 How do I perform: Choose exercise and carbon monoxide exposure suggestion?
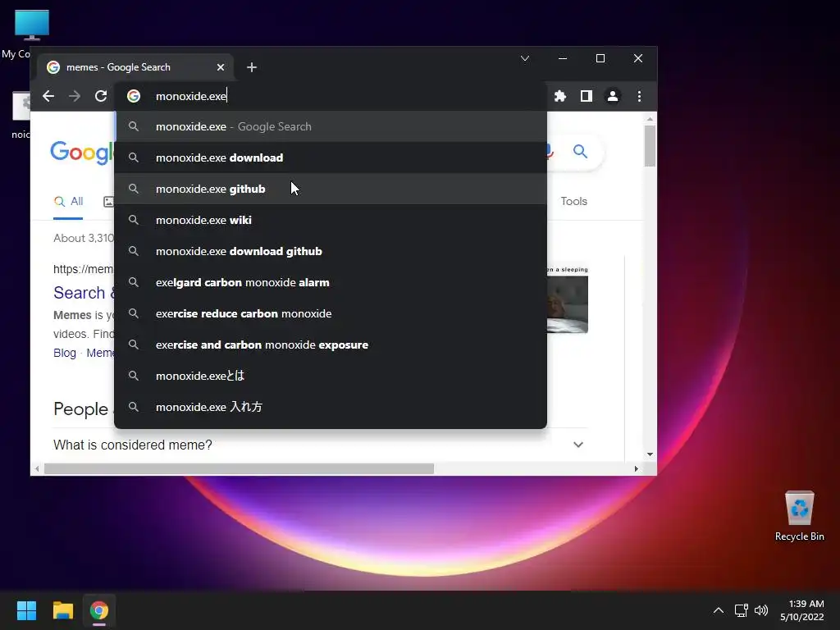point(331,345)
